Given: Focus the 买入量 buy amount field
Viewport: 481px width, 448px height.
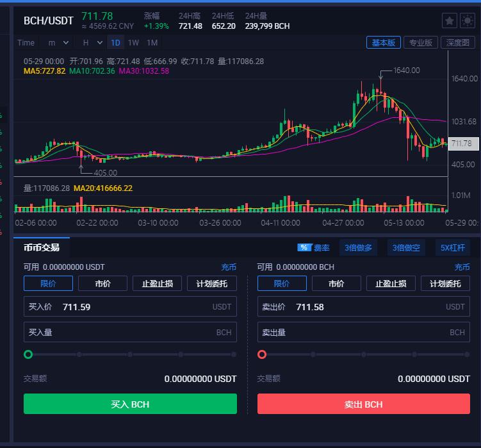Looking at the screenshot, I should [x=130, y=332].
